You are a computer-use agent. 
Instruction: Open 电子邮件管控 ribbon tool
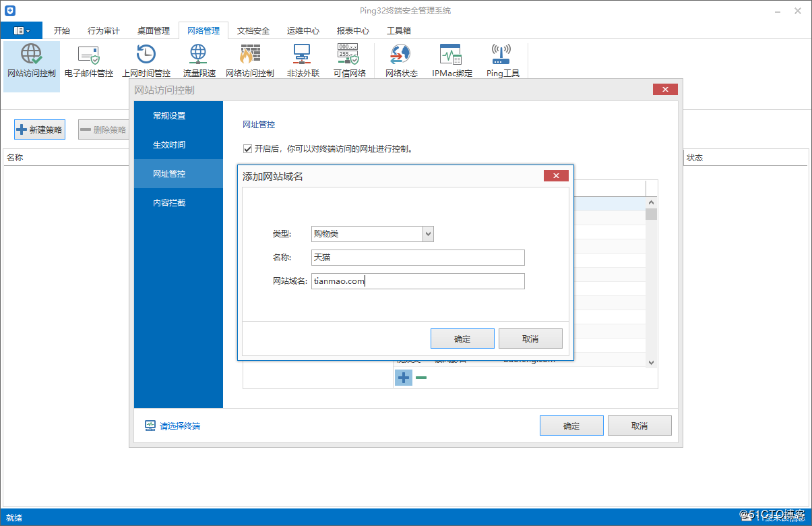coord(89,61)
